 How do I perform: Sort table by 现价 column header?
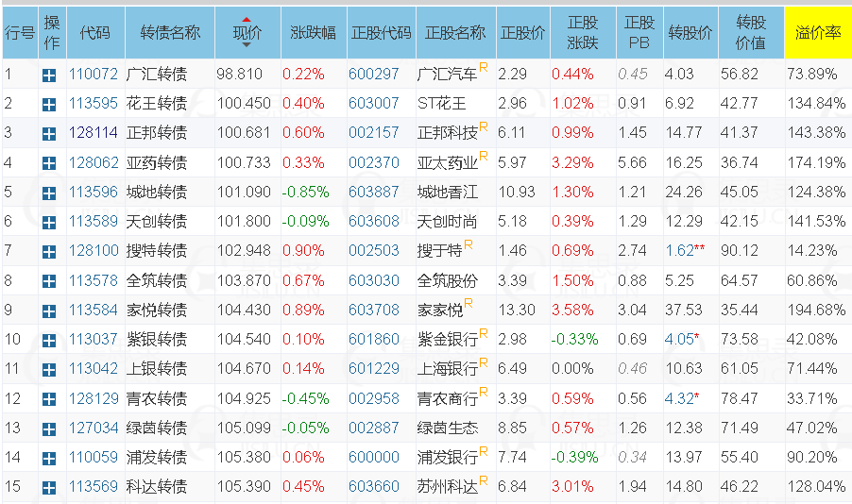(x=247, y=33)
